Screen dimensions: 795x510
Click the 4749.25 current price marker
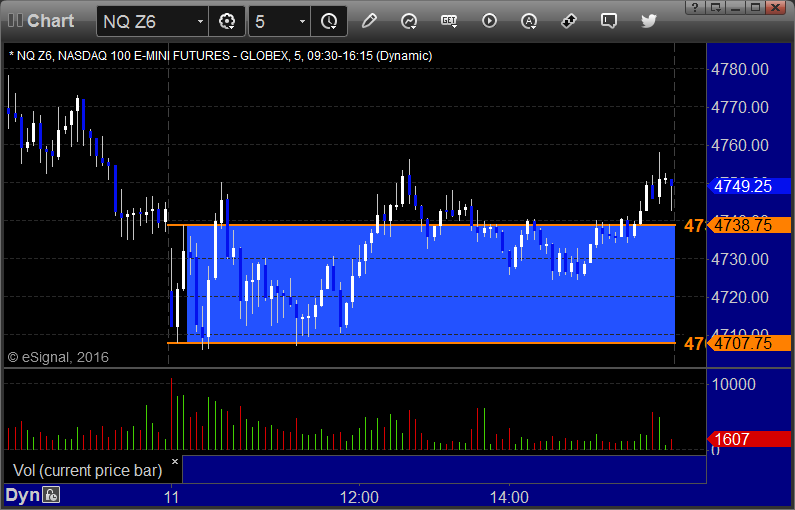click(748, 186)
